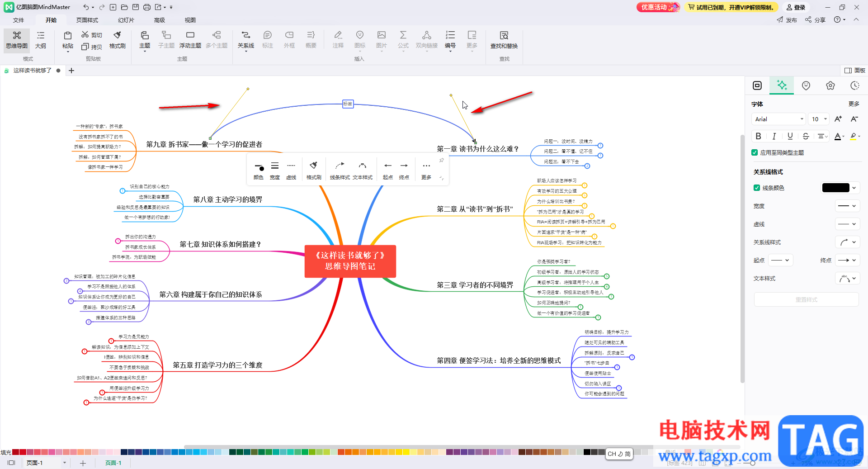
Task: Open the style panel's first tab icon
Action: click(757, 85)
